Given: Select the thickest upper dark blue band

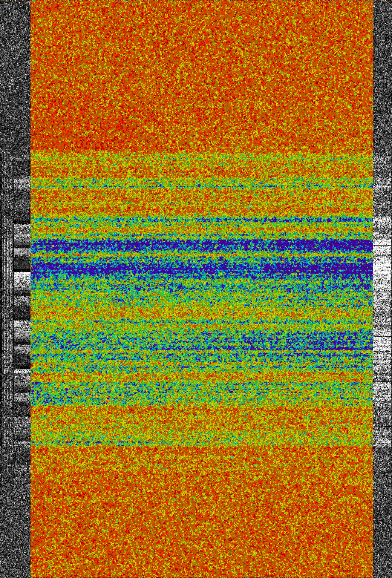Looking at the screenshot, I should [202, 246].
